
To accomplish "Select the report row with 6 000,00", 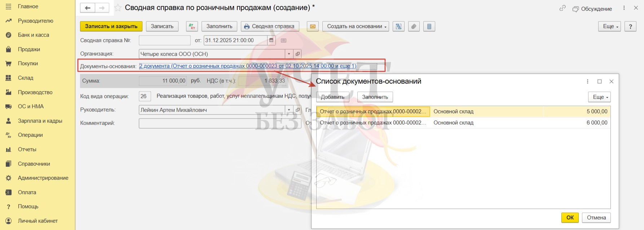I will tap(463, 123).
